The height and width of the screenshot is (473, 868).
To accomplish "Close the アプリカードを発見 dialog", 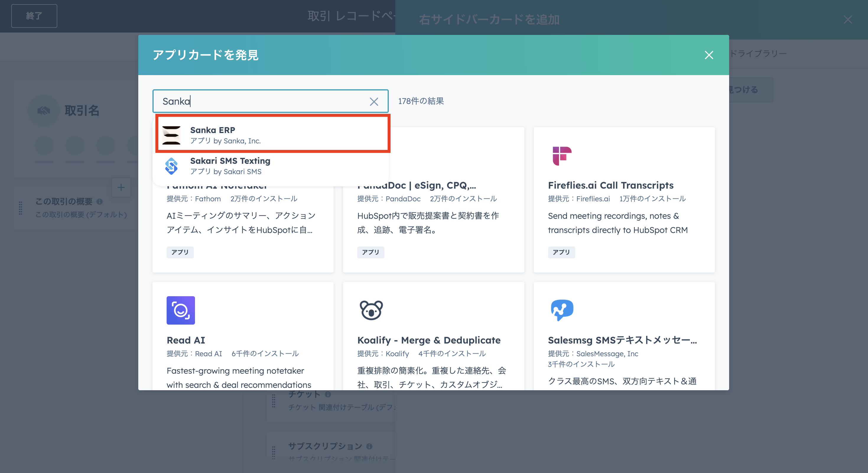I will [x=709, y=55].
